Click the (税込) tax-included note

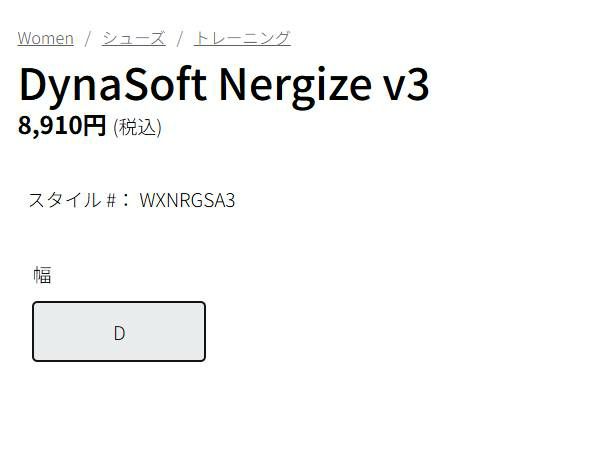click(x=137, y=127)
